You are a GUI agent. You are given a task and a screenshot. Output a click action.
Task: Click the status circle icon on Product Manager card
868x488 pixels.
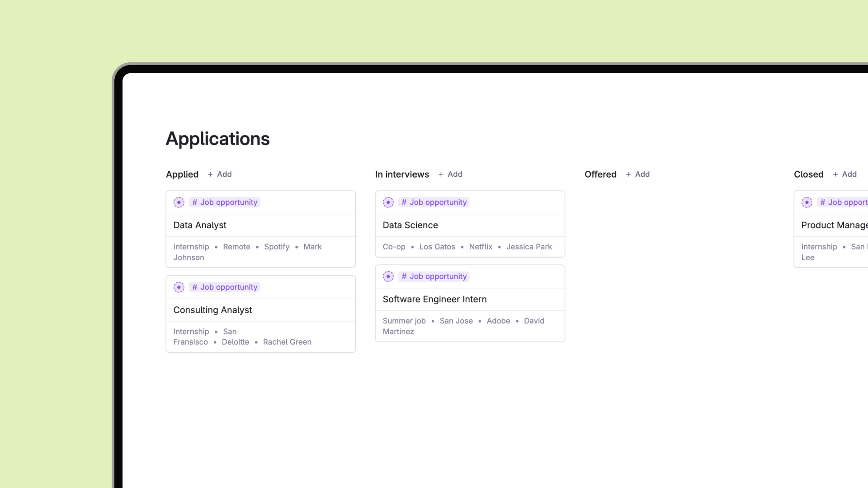807,202
